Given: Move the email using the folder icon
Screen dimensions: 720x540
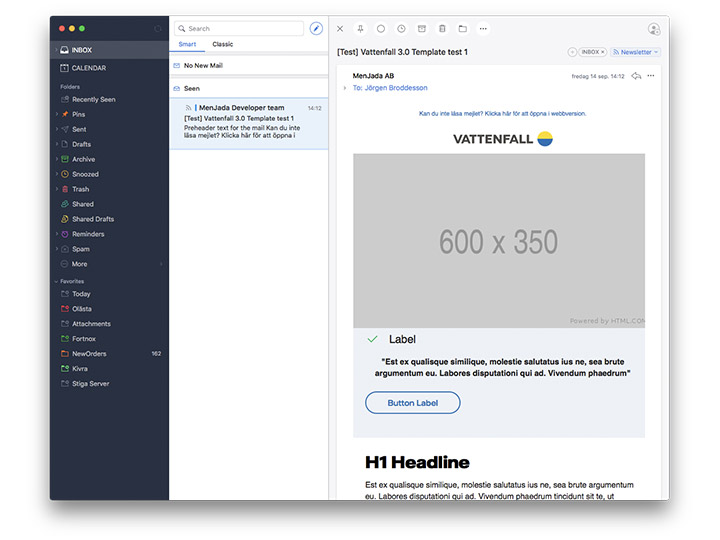Looking at the screenshot, I should [462, 28].
